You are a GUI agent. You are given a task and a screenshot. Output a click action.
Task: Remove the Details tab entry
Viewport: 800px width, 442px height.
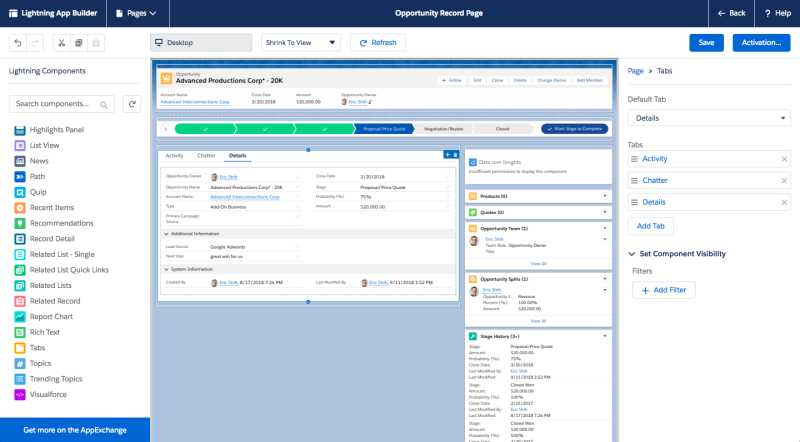coord(784,203)
